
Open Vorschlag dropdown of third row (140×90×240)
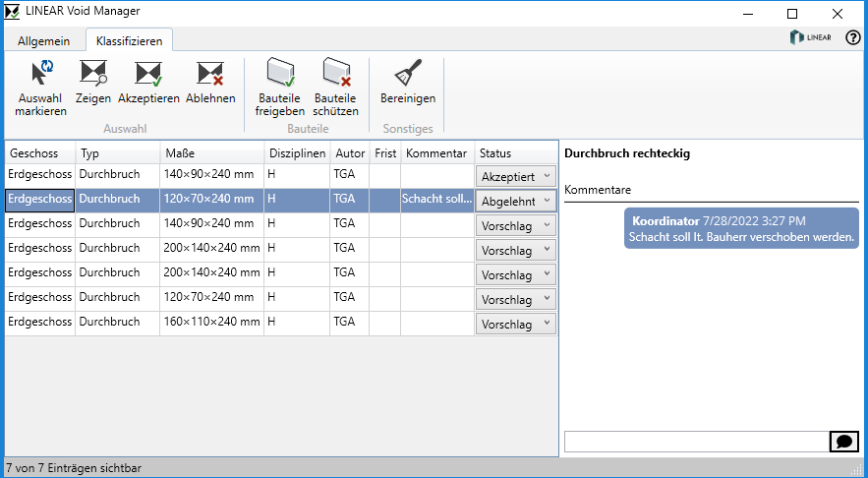click(516, 226)
